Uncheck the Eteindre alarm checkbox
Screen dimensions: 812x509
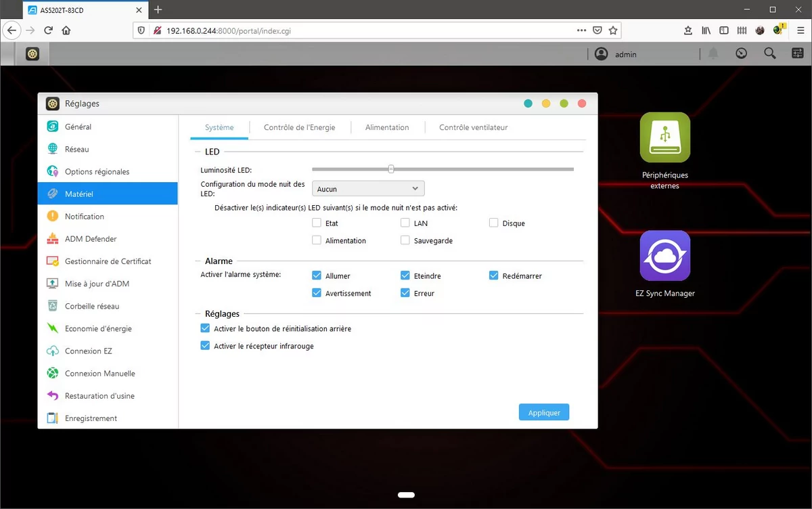[x=405, y=275]
